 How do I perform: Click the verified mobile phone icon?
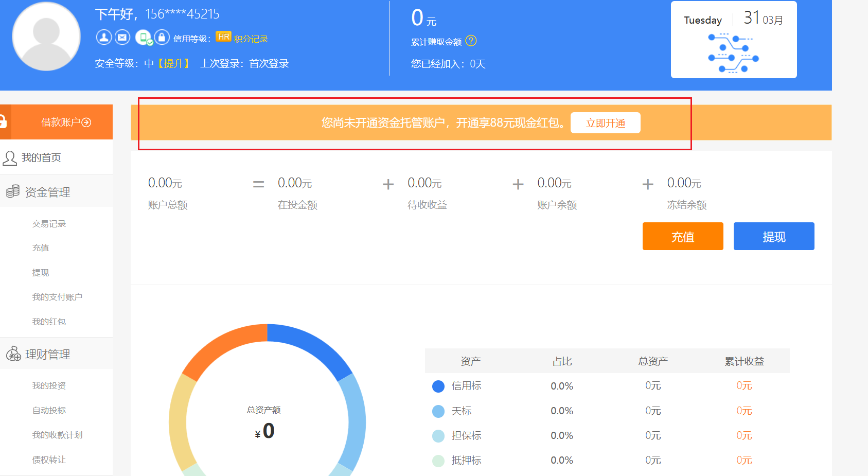click(x=144, y=38)
